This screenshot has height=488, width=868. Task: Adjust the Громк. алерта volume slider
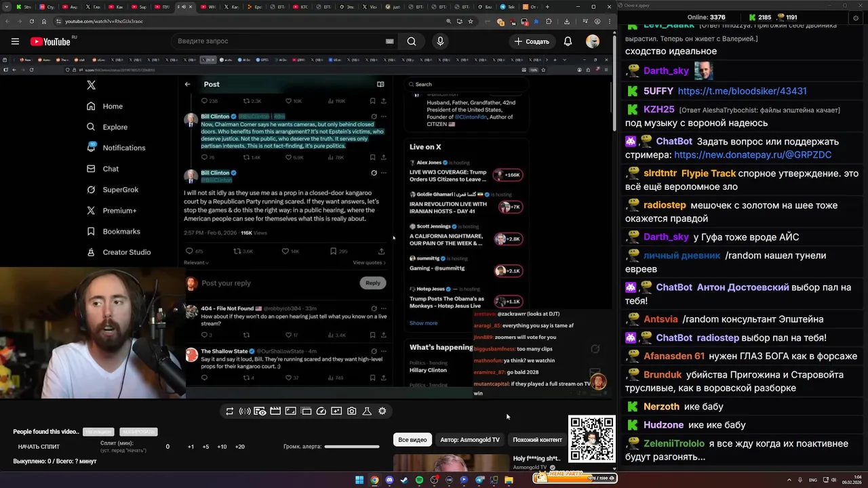point(352,447)
